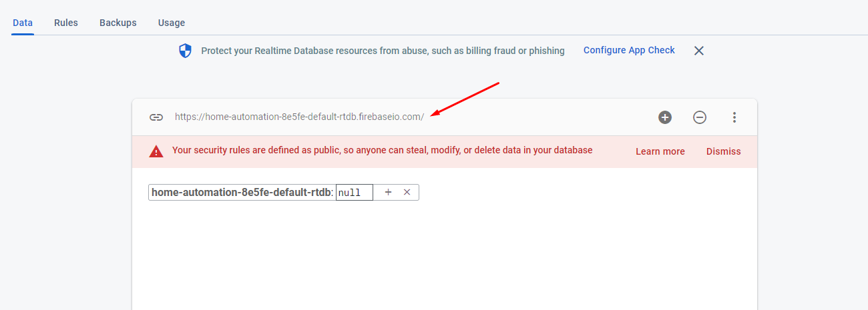The image size is (868, 310).
Task: Click the App Check shield icon
Action: pos(186,51)
